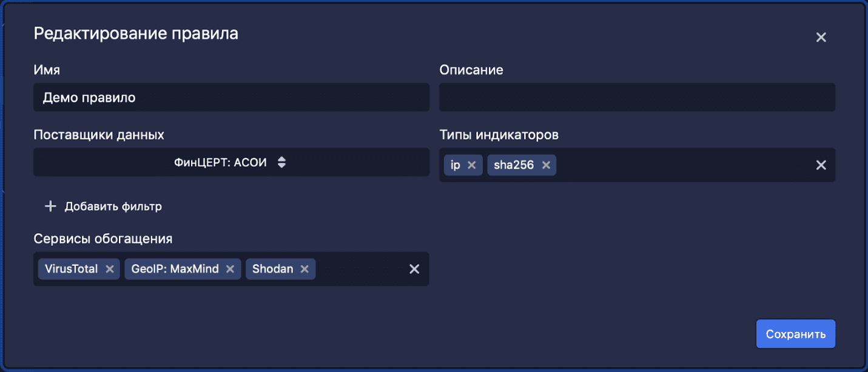The width and height of the screenshot is (868, 372).
Task: Click the VirusTotal chip label
Action: click(x=71, y=269)
